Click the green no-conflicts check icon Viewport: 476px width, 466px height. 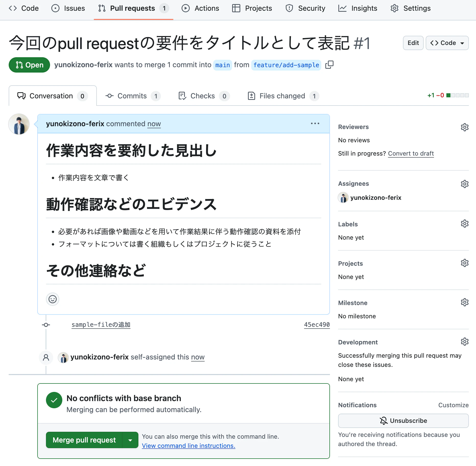[54, 400]
